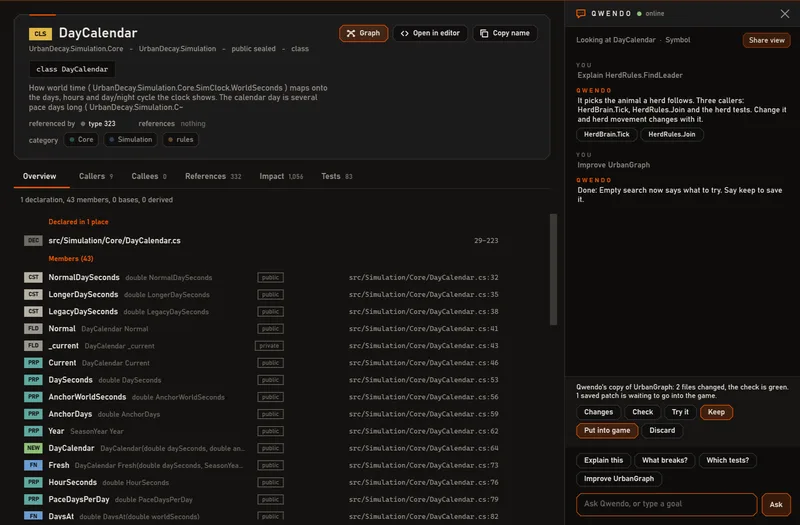Click the Ask button
This screenshot has width=800, height=525.
(x=776, y=504)
